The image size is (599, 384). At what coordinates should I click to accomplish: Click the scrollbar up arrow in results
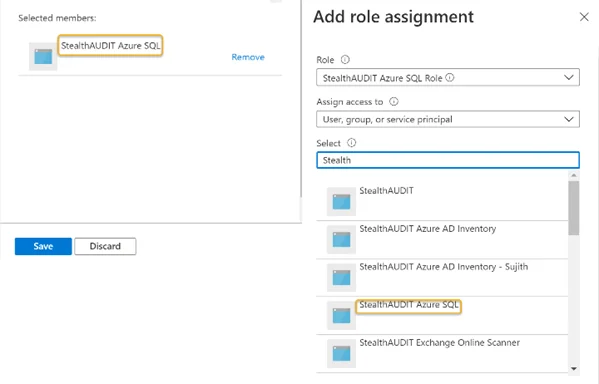point(573,175)
